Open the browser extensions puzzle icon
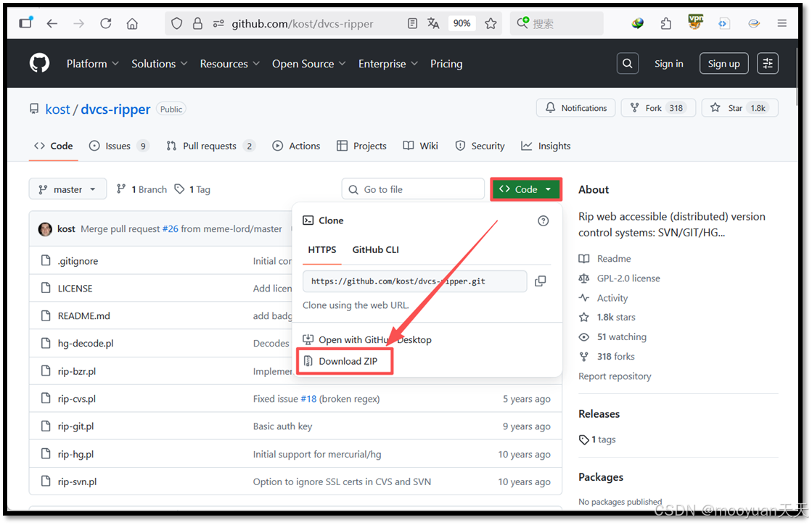This screenshot has width=812, height=525. [x=666, y=23]
